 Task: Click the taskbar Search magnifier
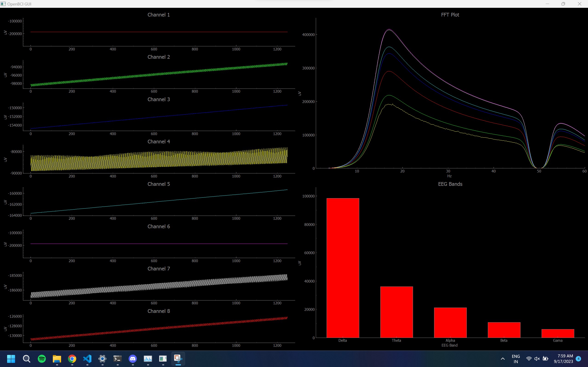[x=26, y=359]
